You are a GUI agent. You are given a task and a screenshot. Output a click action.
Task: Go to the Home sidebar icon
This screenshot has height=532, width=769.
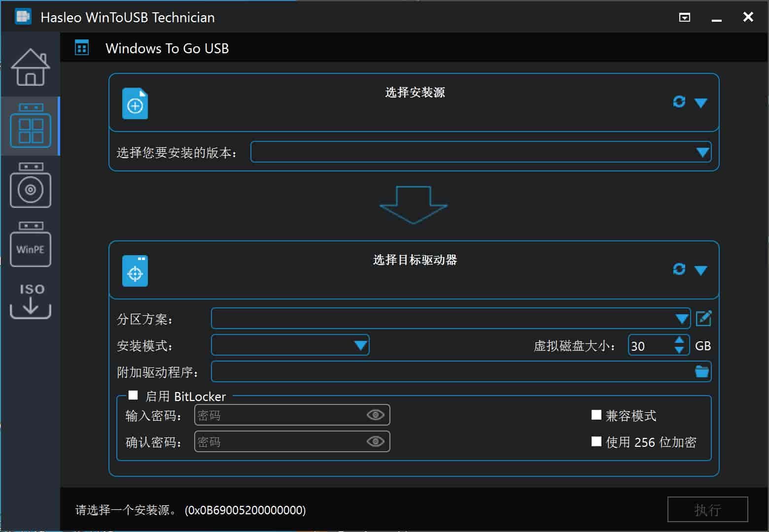pyautogui.click(x=31, y=67)
